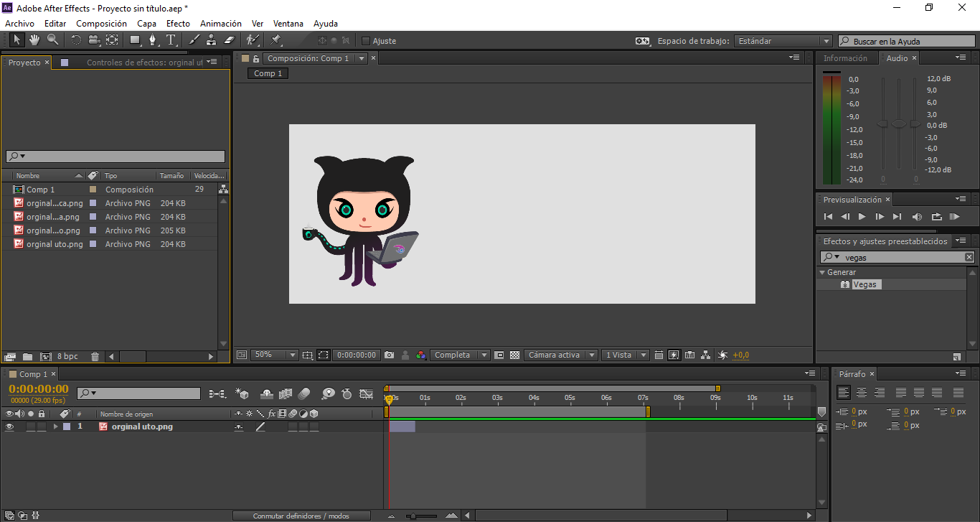Select the Roto Brush tool
Screen dimensions: 980x522
[x=253, y=40]
